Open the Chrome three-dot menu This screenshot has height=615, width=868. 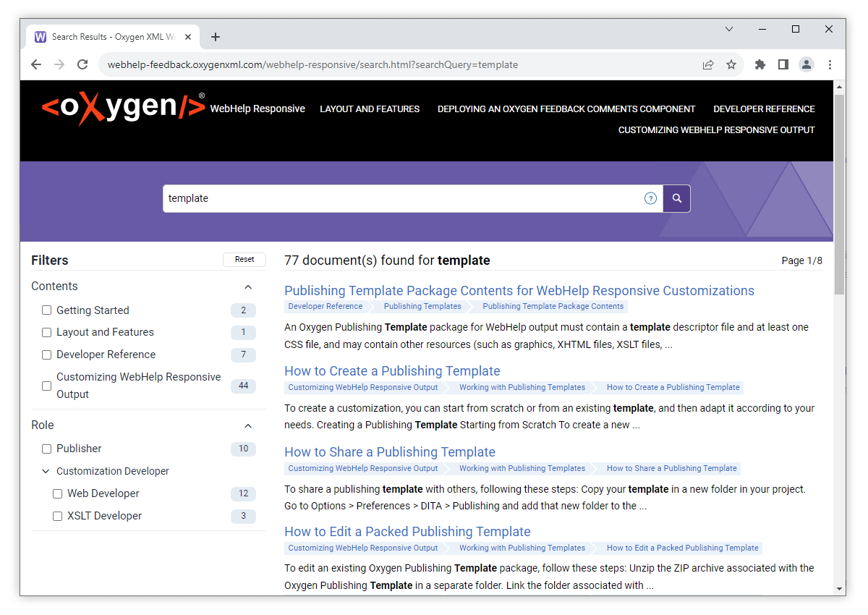click(x=830, y=64)
